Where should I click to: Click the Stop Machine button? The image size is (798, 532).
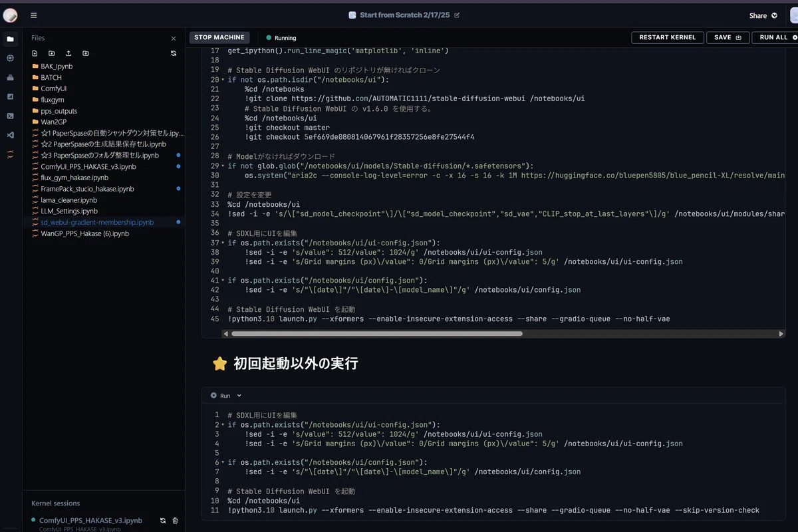[x=219, y=38]
